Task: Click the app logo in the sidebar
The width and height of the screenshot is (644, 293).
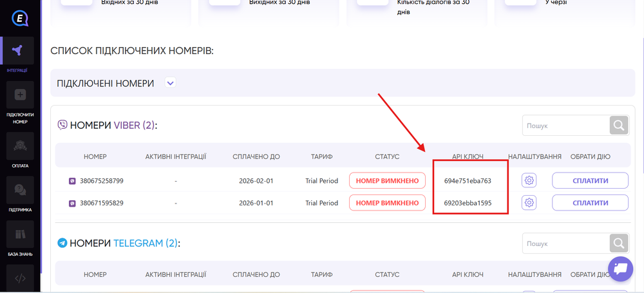Action: tap(19, 19)
